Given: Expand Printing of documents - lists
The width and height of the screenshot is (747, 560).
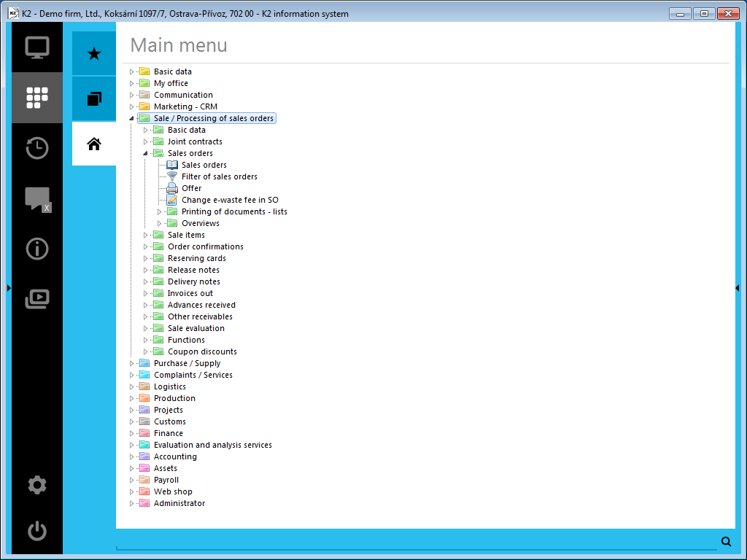Looking at the screenshot, I should coord(160,211).
